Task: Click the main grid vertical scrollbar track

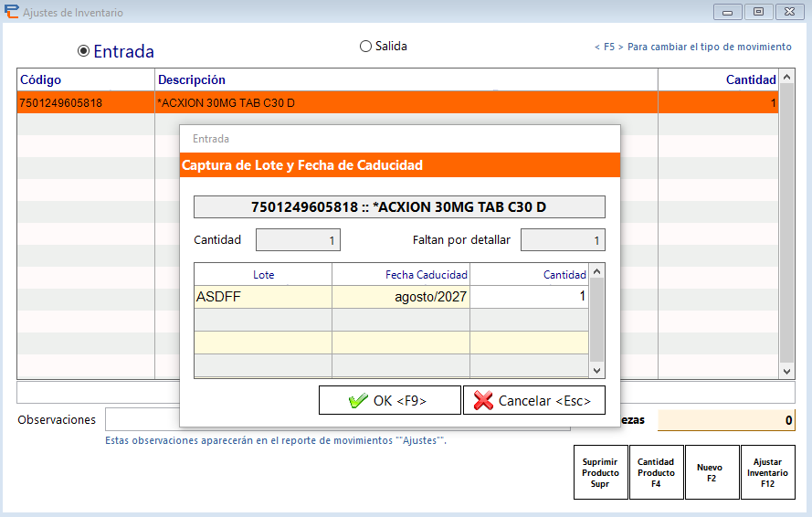Action: [x=786, y=224]
